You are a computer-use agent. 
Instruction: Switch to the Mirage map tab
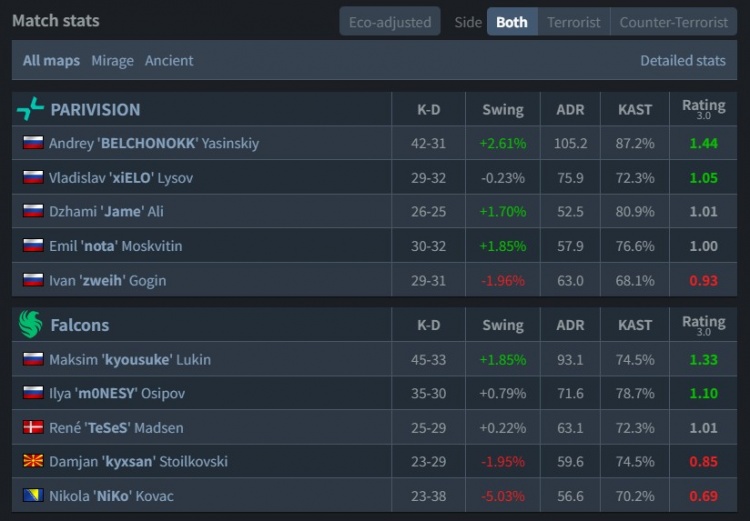coord(112,60)
